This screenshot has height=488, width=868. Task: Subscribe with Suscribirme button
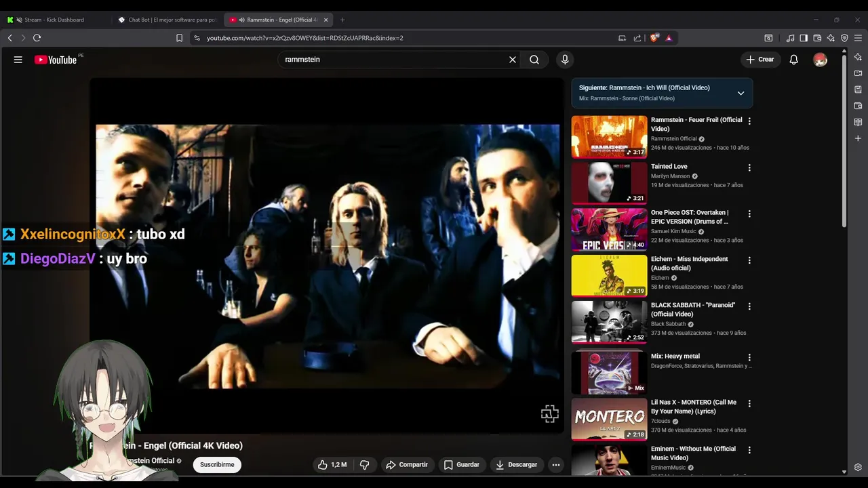tap(217, 465)
